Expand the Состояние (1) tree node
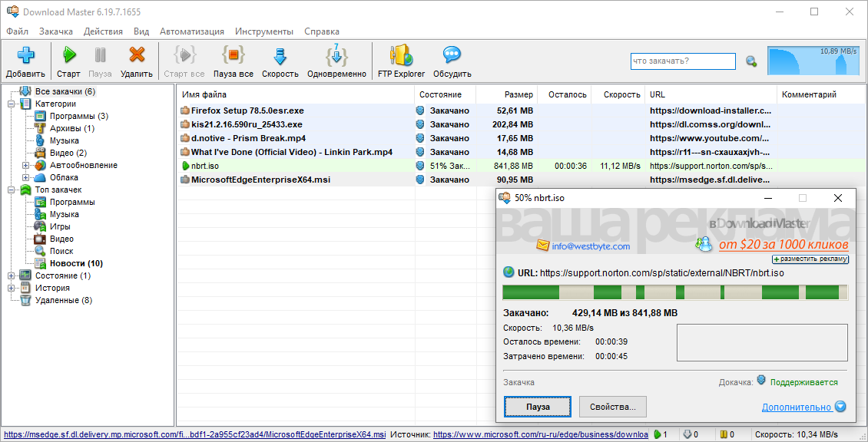868x442 pixels. click(x=11, y=275)
